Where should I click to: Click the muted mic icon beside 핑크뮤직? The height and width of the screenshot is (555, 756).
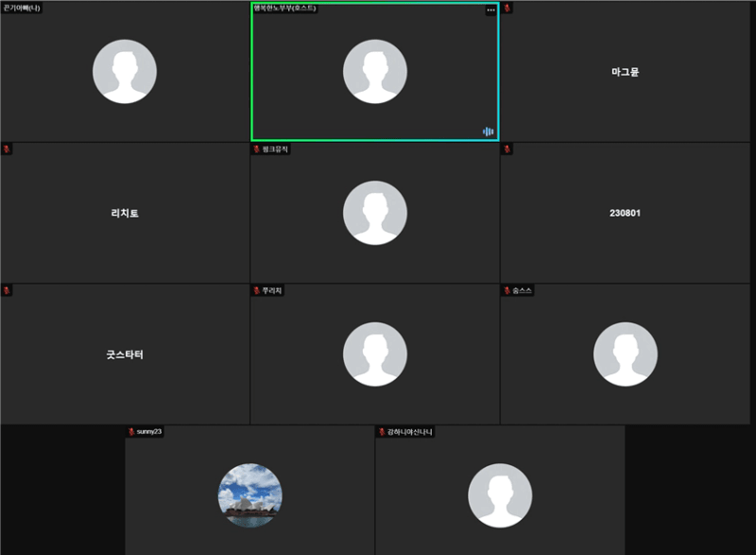[256, 149]
